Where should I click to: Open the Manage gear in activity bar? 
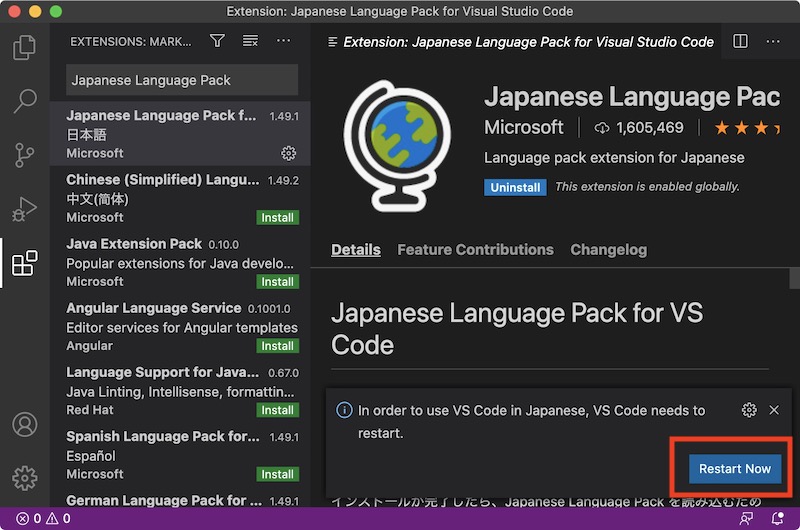pyautogui.click(x=24, y=478)
